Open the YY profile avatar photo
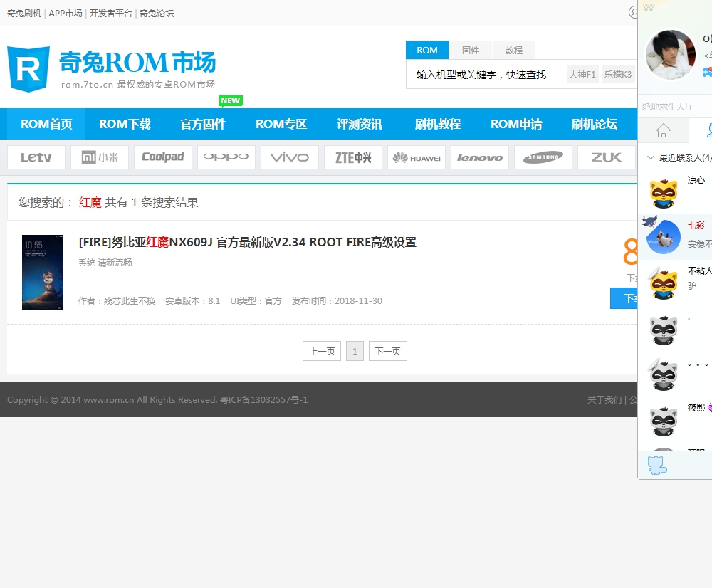 (670, 55)
